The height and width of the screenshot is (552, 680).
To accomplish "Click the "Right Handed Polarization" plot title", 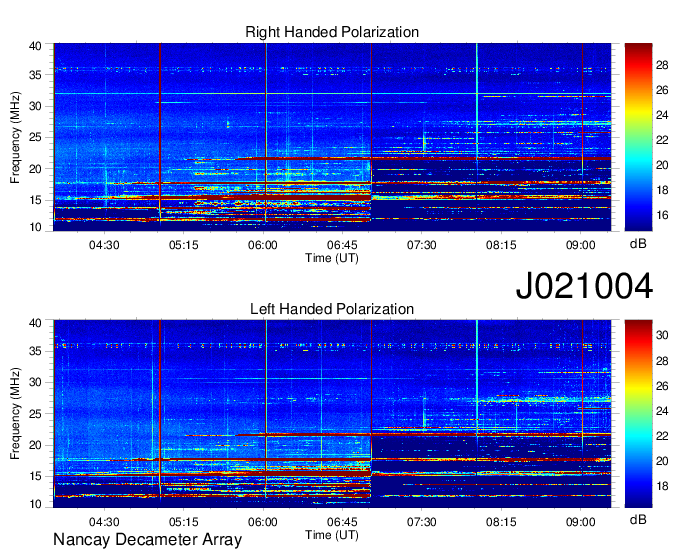I will coord(332,32).
